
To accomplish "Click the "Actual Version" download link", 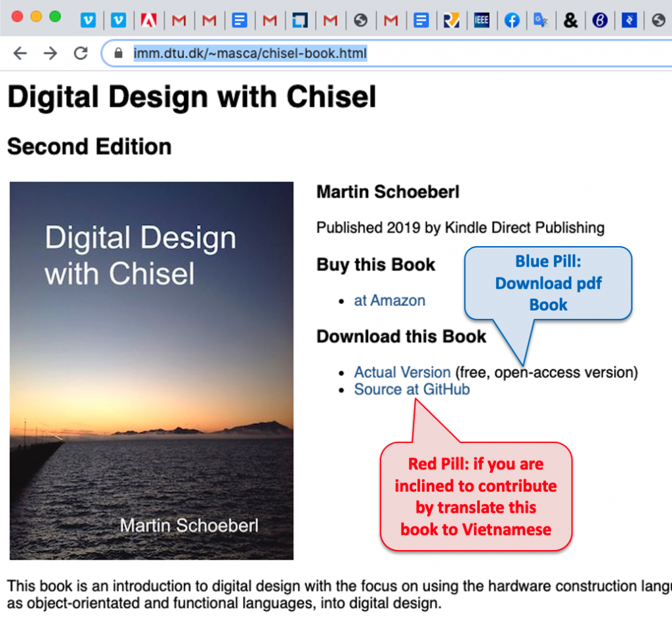I will (x=402, y=372).
